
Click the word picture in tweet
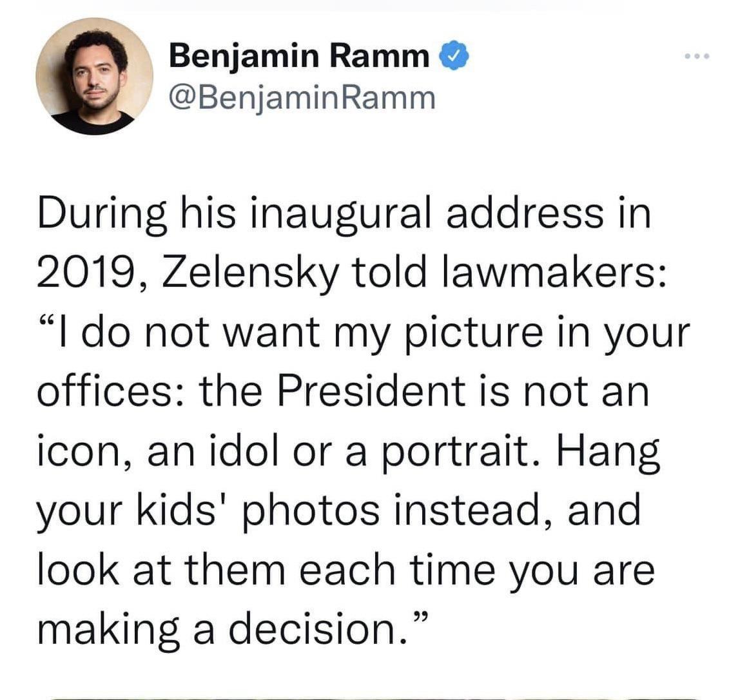(x=474, y=333)
